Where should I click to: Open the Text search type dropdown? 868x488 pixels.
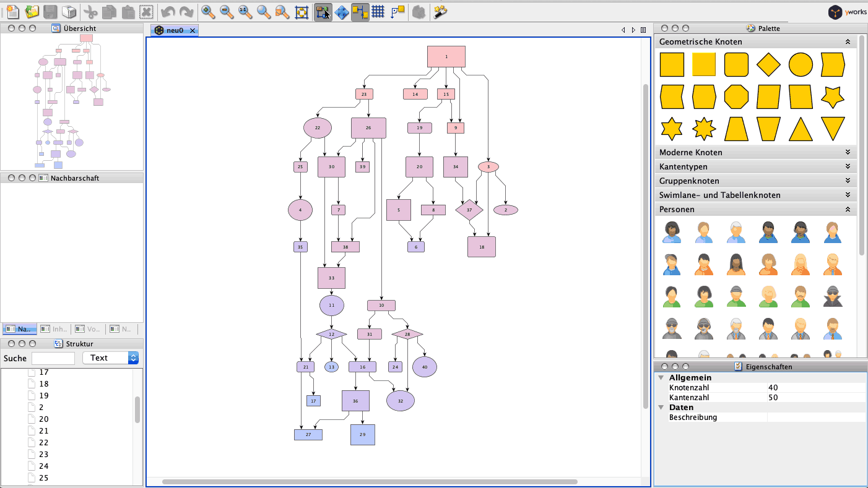(110, 358)
